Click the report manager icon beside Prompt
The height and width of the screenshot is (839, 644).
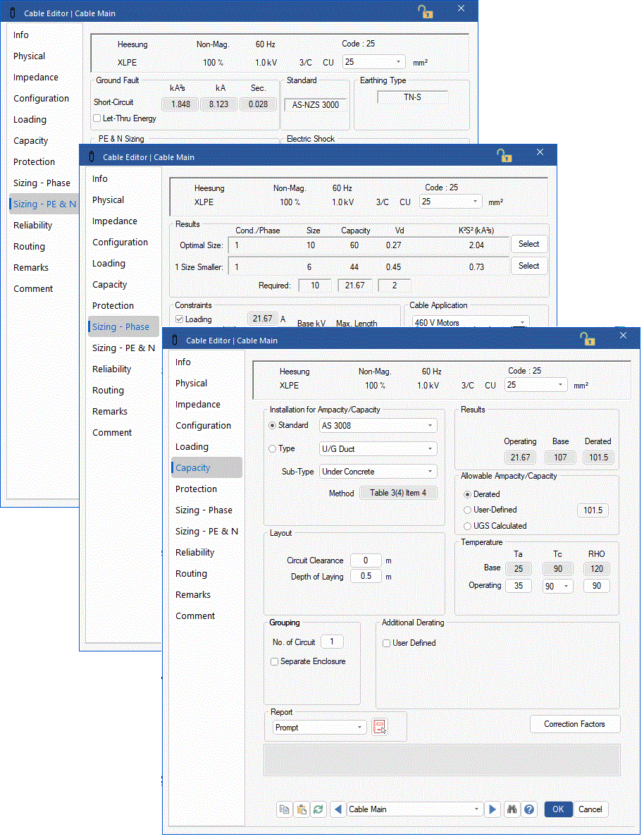[x=380, y=728]
